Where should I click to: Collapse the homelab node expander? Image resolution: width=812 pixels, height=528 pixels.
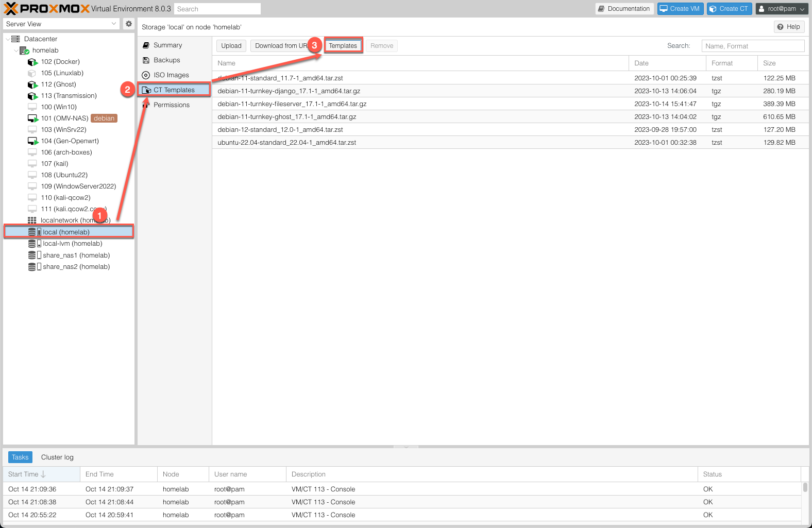pyautogui.click(x=16, y=50)
